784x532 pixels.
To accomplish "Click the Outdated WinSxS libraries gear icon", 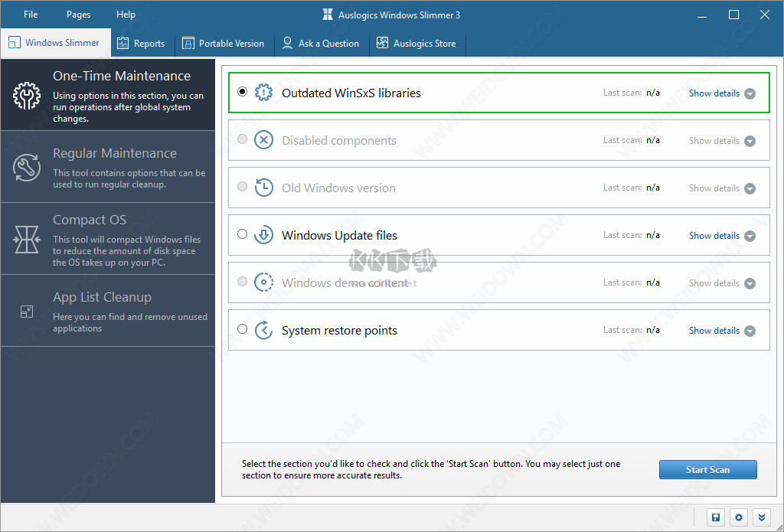I will tap(263, 92).
